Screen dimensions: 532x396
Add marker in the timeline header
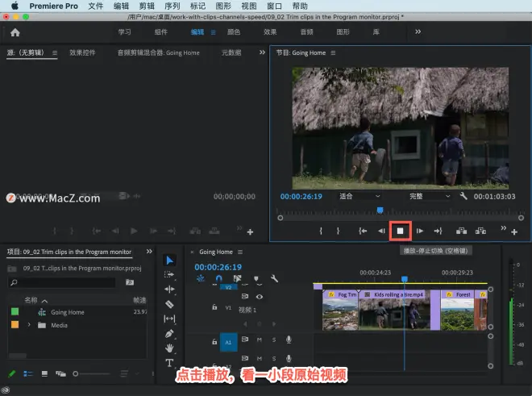tap(256, 279)
